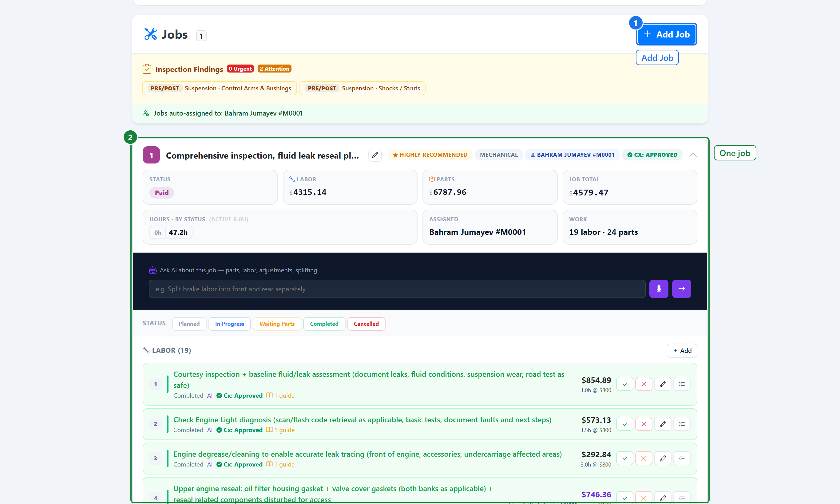The width and height of the screenshot is (840, 504).
Task: Set job status to Cancelled
Action: 366,324
